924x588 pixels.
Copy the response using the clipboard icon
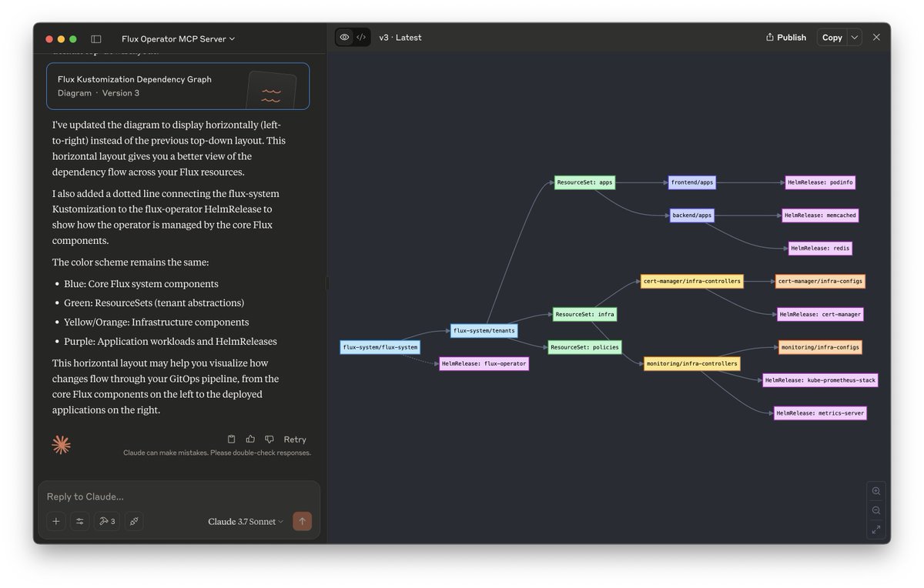[x=231, y=439]
